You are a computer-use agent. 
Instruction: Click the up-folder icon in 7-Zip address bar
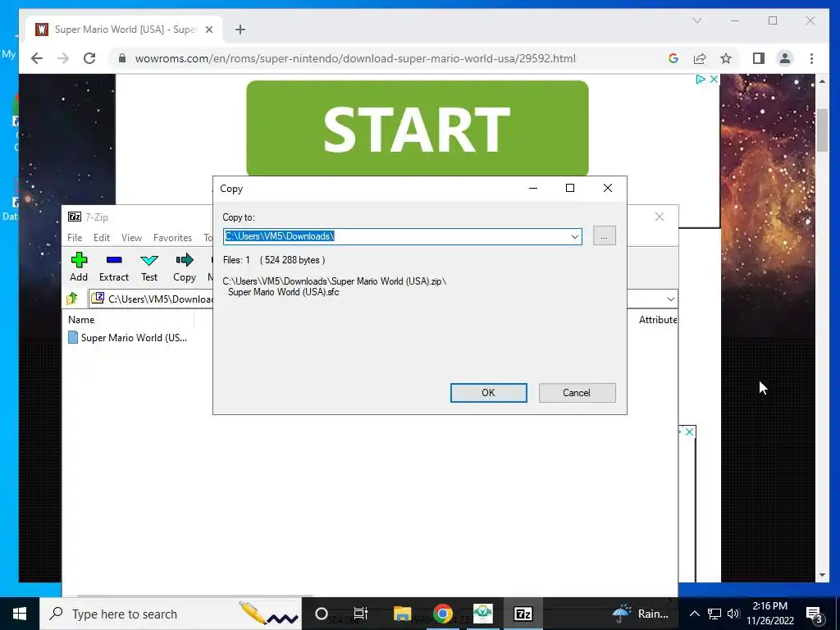point(72,299)
